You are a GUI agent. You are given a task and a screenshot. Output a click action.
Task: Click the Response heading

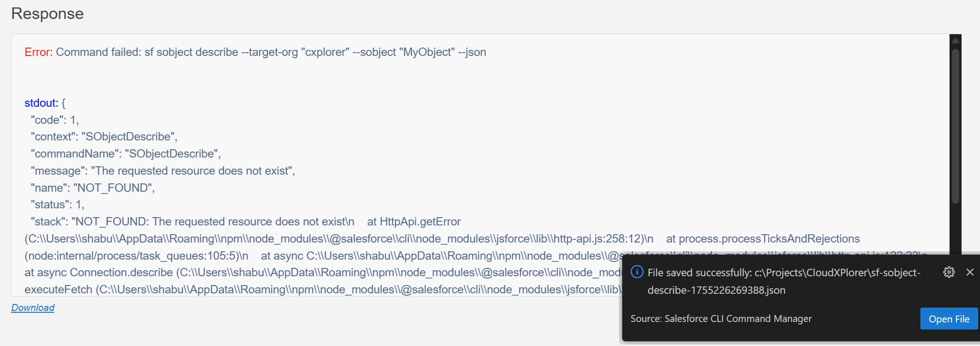(x=48, y=14)
